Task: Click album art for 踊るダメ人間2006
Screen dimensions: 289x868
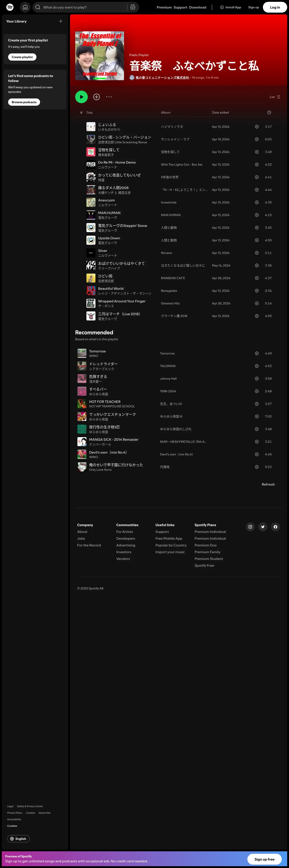Action: click(91, 190)
